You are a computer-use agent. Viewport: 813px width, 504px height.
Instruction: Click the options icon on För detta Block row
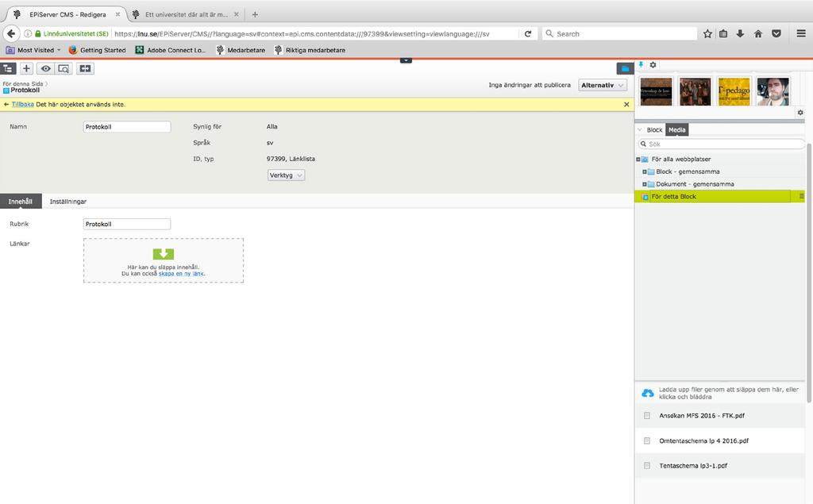point(801,196)
